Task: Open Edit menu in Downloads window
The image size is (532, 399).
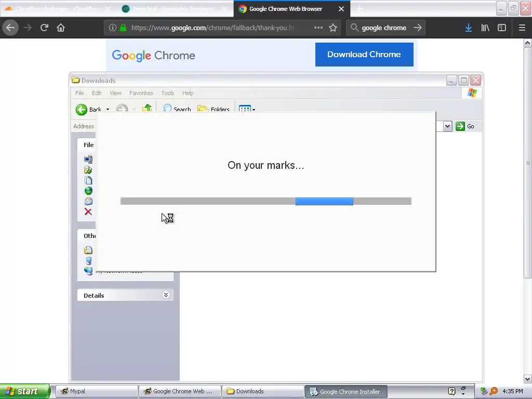Action: 97,93
